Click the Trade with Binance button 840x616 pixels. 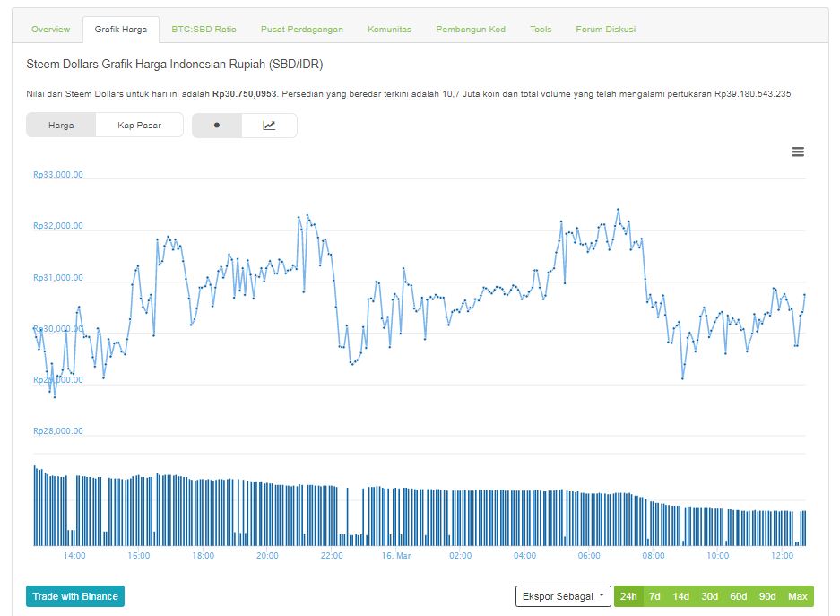coord(75,596)
